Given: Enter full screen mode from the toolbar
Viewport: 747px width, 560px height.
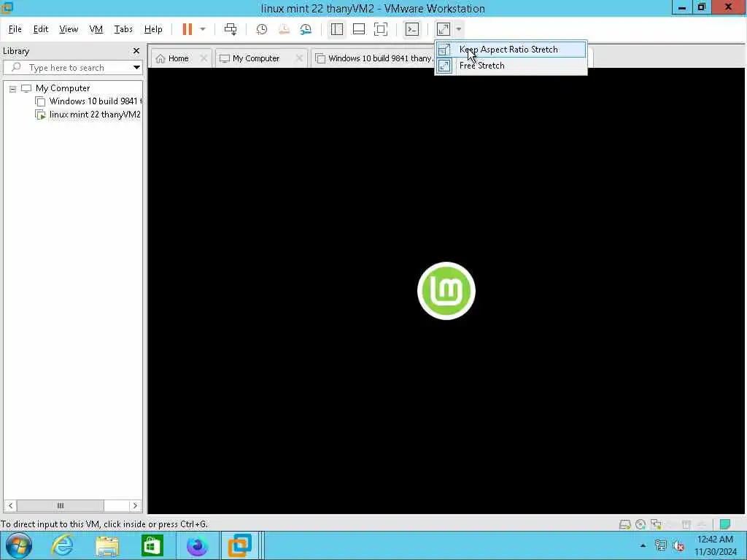Looking at the screenshot, I should click(381, 29).
